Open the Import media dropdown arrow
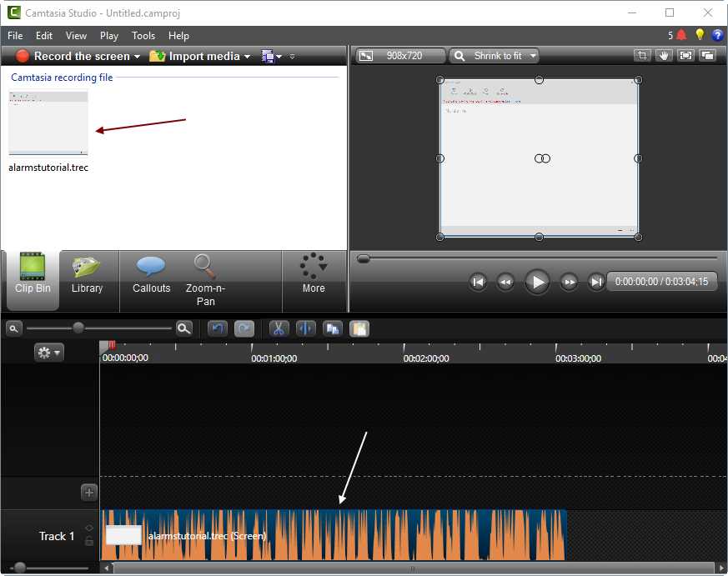Viewport: 728px width, 576px height. pos(247,56)
